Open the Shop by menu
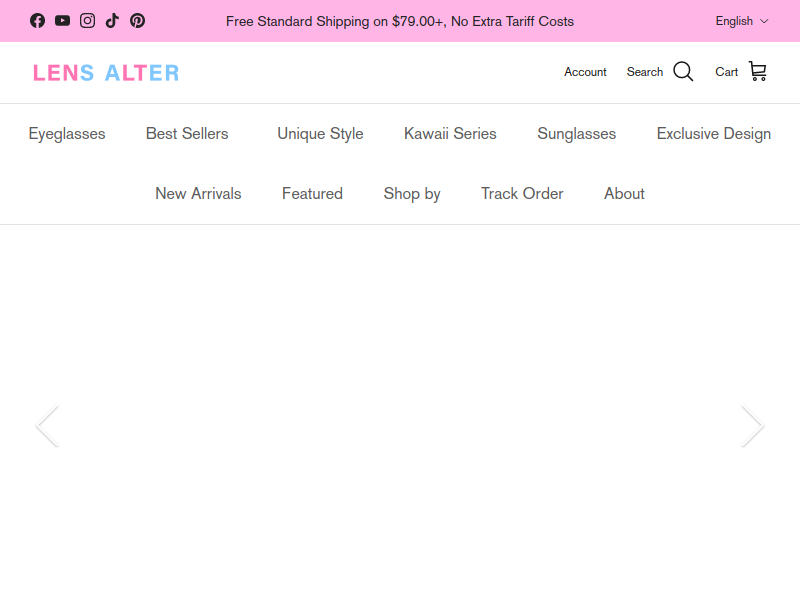Image resolution: width=800 pixels, height=600 pixels. (412, 194)
